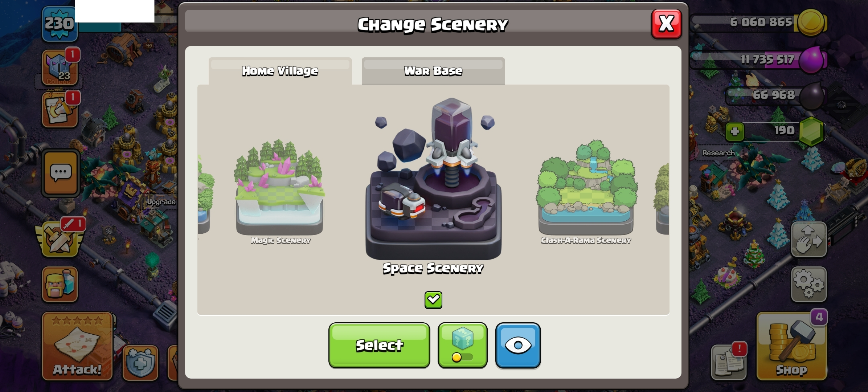Preview scenery with the eye button
The height and width of the screenshot is (392, 868).
coord(518,345)
